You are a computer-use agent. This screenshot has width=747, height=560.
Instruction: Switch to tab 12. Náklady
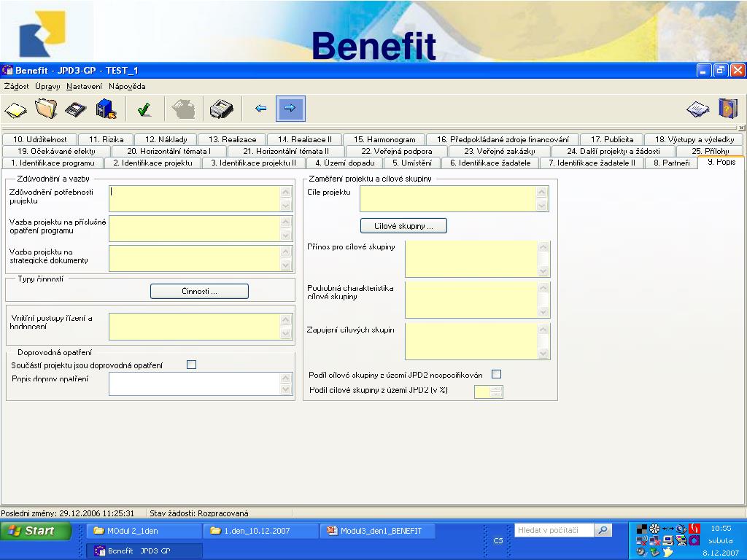(x=166, y=139)
